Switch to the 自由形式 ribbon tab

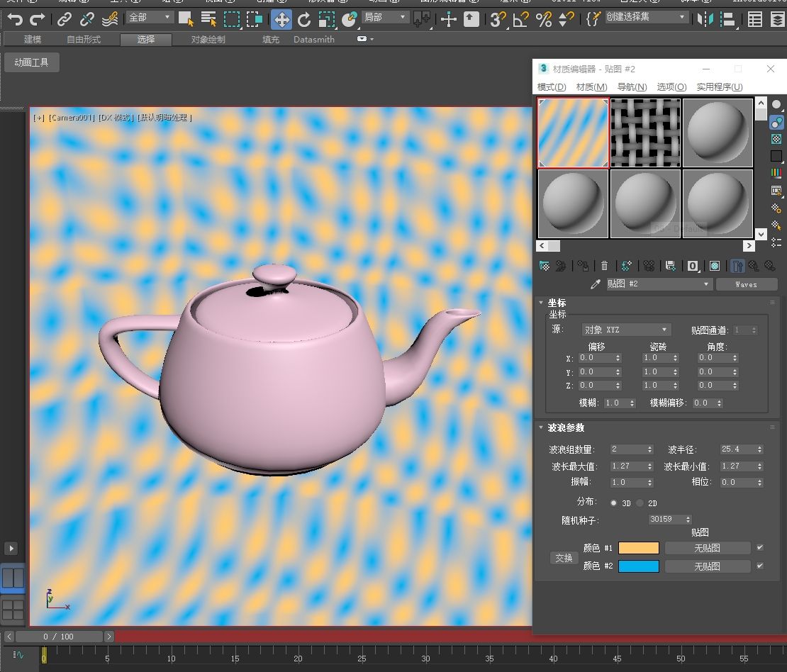(84, 39)
